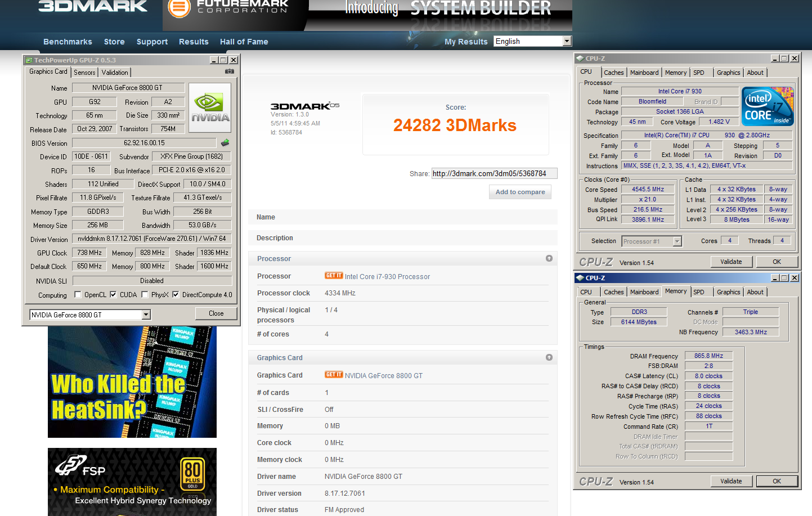This screenshot has height=516, width=812.
Task: Click the Core Speed 4545.5 MHz value
Action: [x=648, y=189]
